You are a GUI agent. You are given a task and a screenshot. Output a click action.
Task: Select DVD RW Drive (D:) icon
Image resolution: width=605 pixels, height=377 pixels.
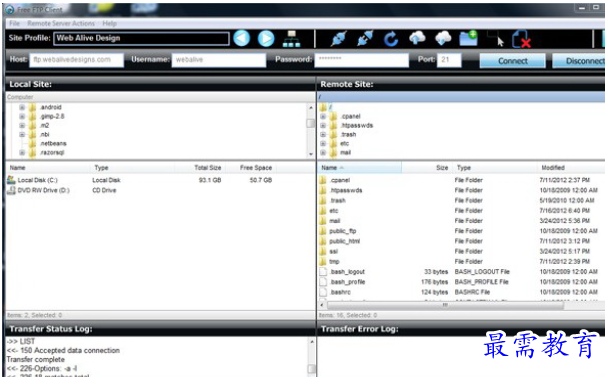(11, 190)
